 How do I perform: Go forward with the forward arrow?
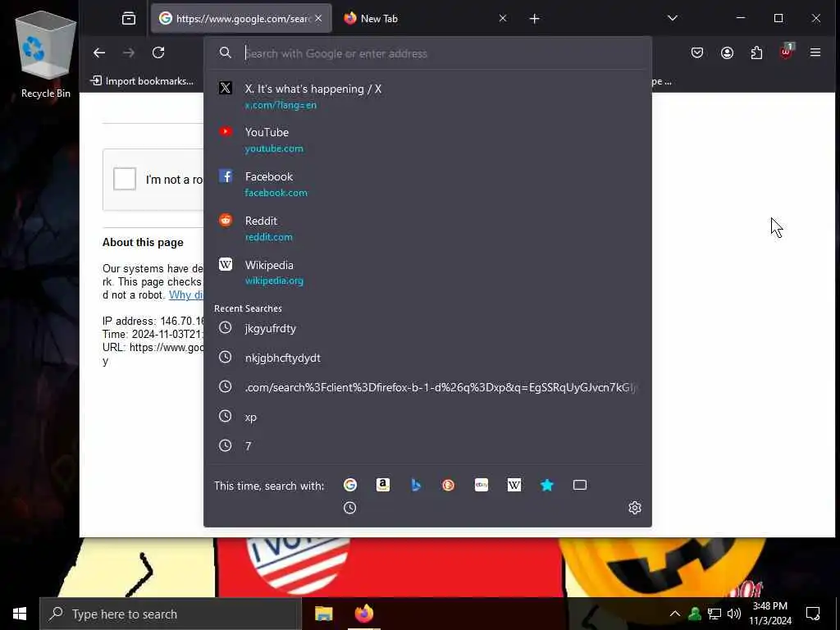[x=129, y=52]
